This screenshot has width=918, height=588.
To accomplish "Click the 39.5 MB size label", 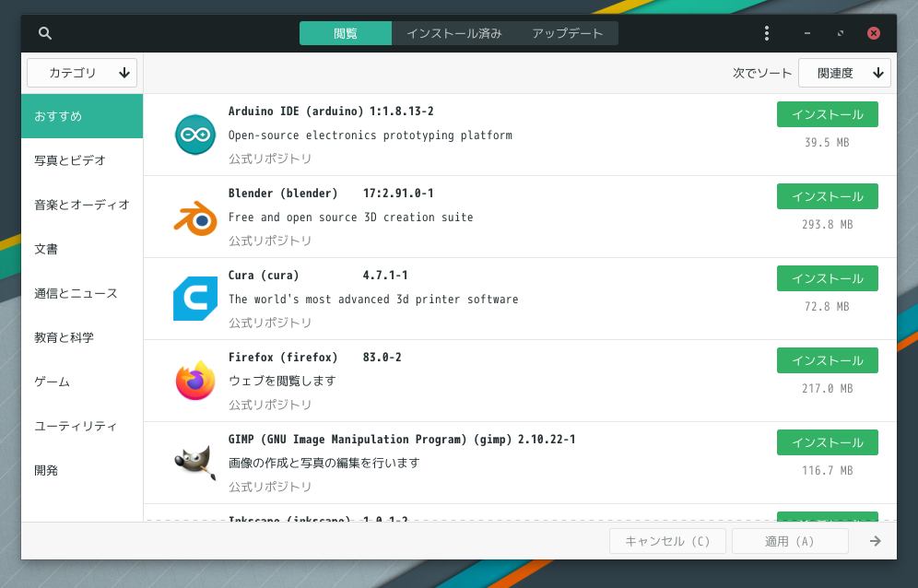I will [x=827, y=142].
